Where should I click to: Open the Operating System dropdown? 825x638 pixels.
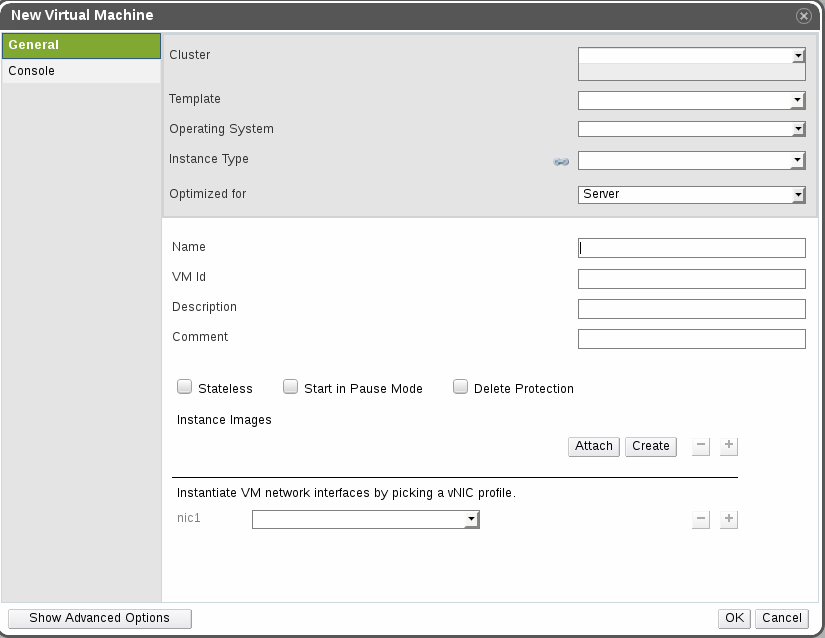692,129
